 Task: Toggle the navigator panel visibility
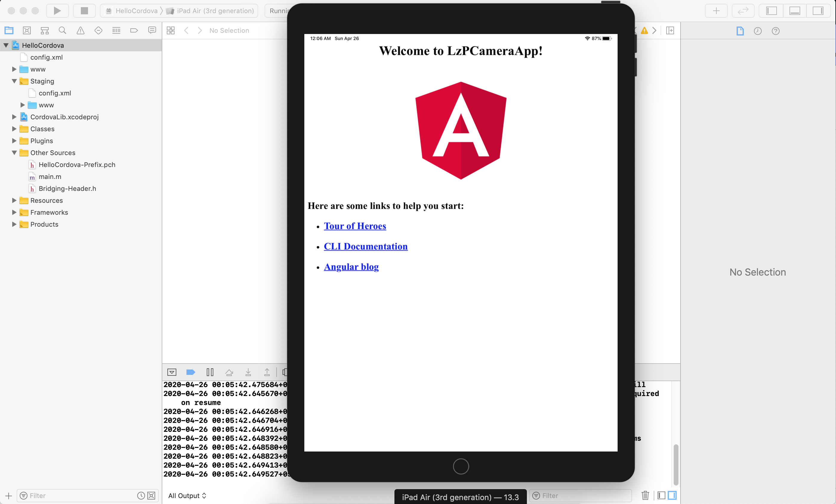click(x=771, y=11)
